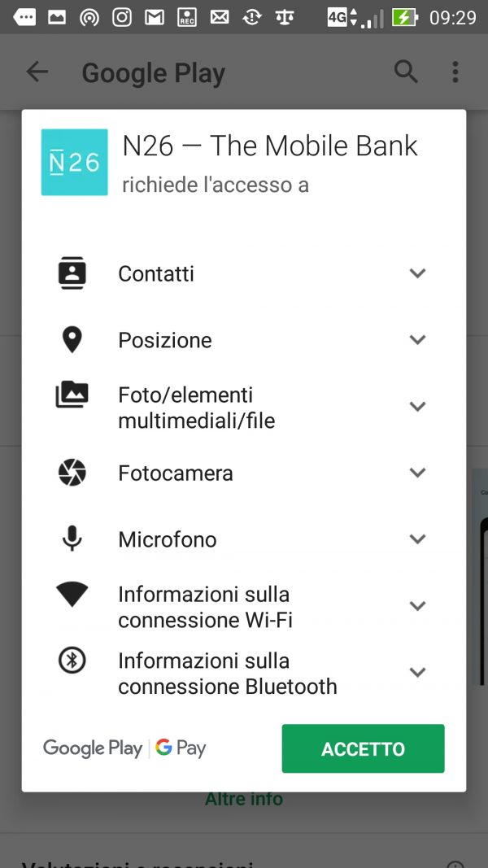Open the three-dot overflow menu

(455, 72)
